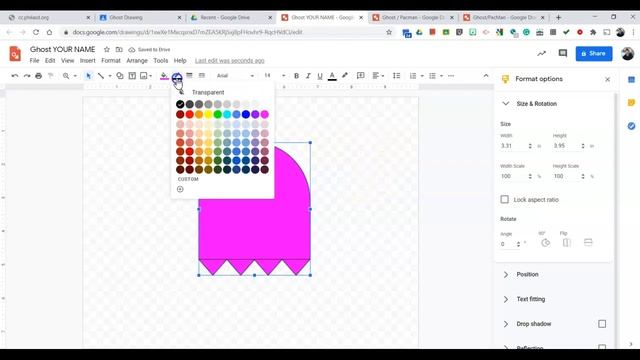Click the Insert image icon
The image size is (640, 360).
coord(144,76)
